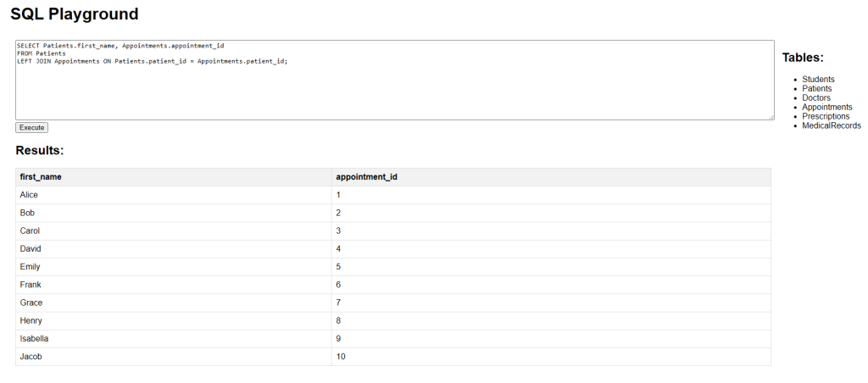Click the Alice cell in results

tap(173, 195)
